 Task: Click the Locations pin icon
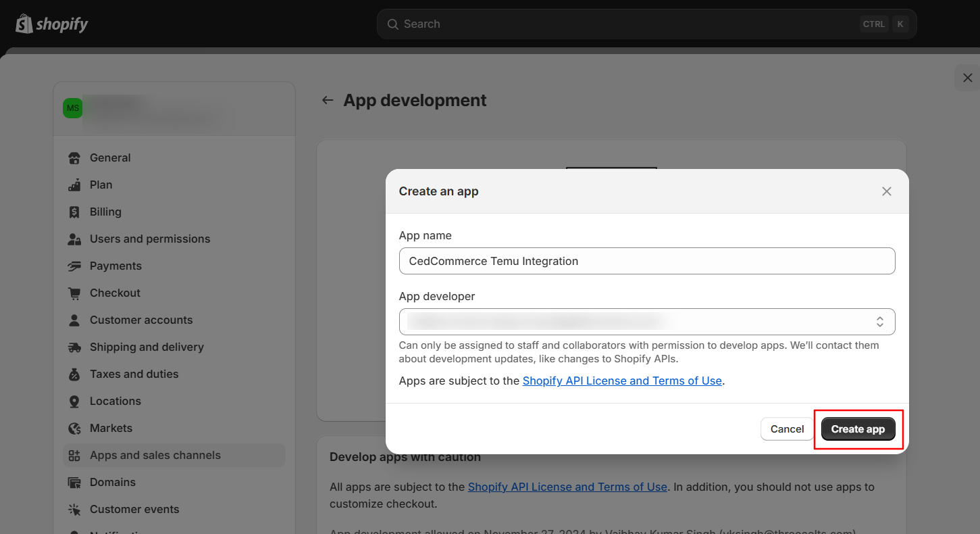pyautogui.click(x=75, y=402)
